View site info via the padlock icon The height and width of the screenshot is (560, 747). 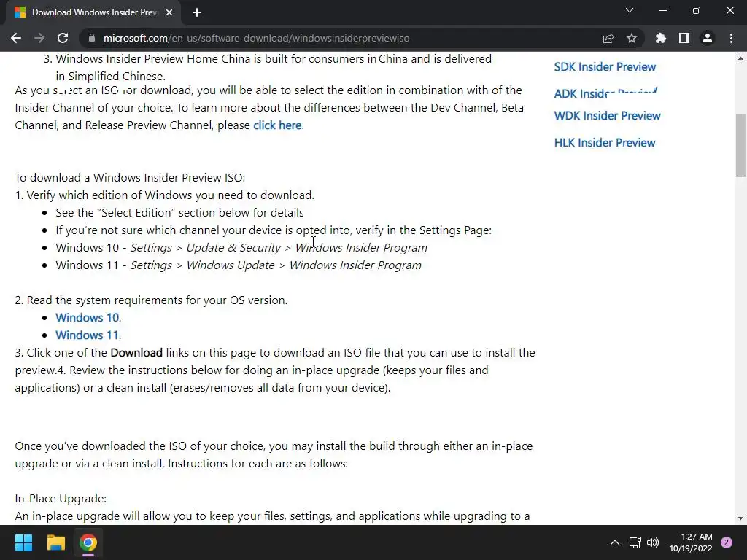coord(91,38)
